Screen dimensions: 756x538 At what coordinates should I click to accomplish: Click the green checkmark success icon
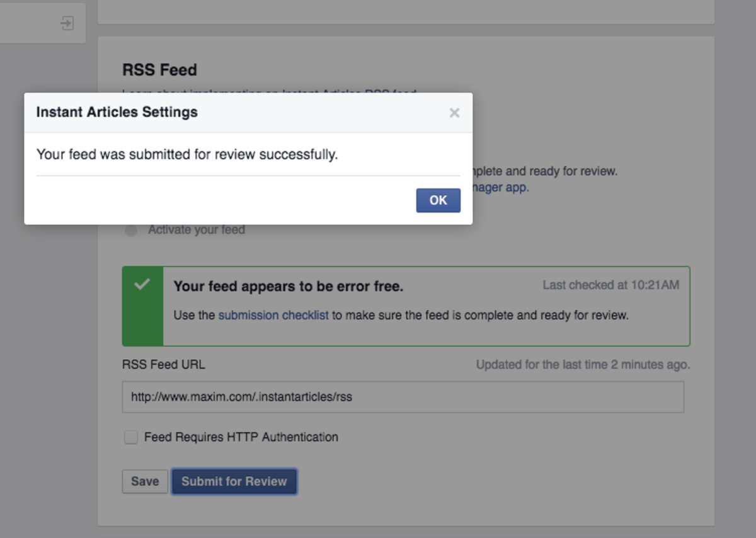click(x=142, y=285)
